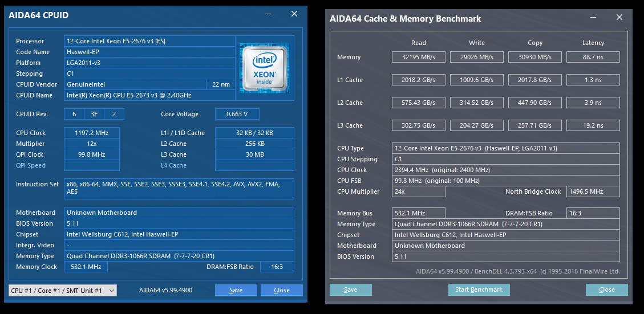Screen dimensions: 644x314
Task: Click L2 Cache Read 575.43 GB/s result
Action: [x=419, y=103]
